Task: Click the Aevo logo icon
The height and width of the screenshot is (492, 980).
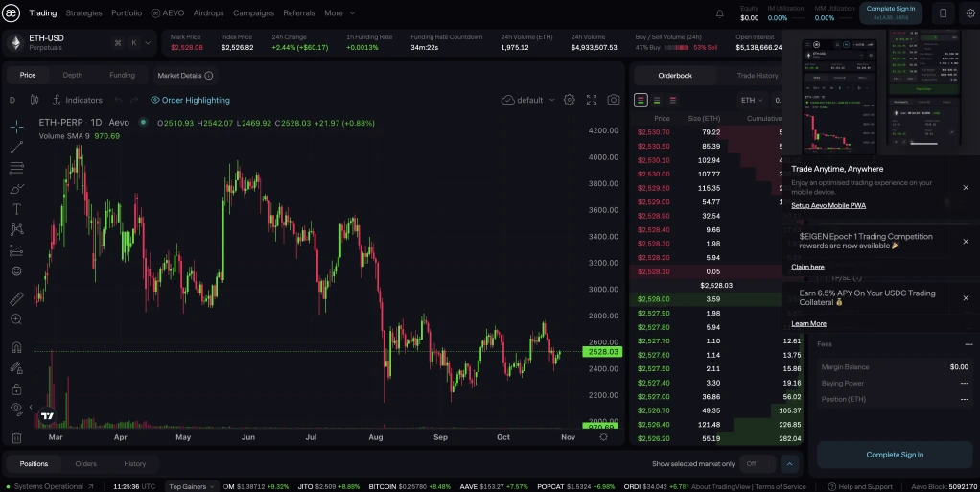Action: 12,12
